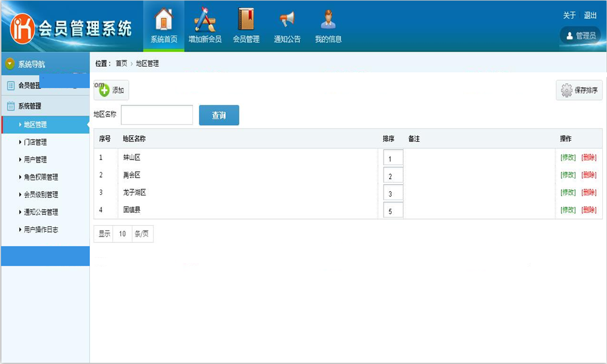Click the green plus 添加 icon

(x=104, y=90)
